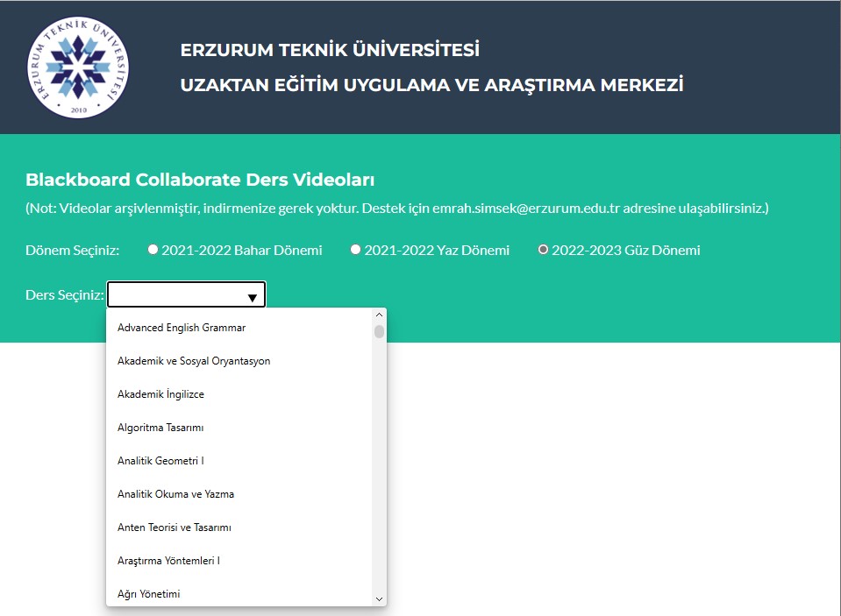Select Algoritma Tasarımı course option

click(x=160, y=428)
